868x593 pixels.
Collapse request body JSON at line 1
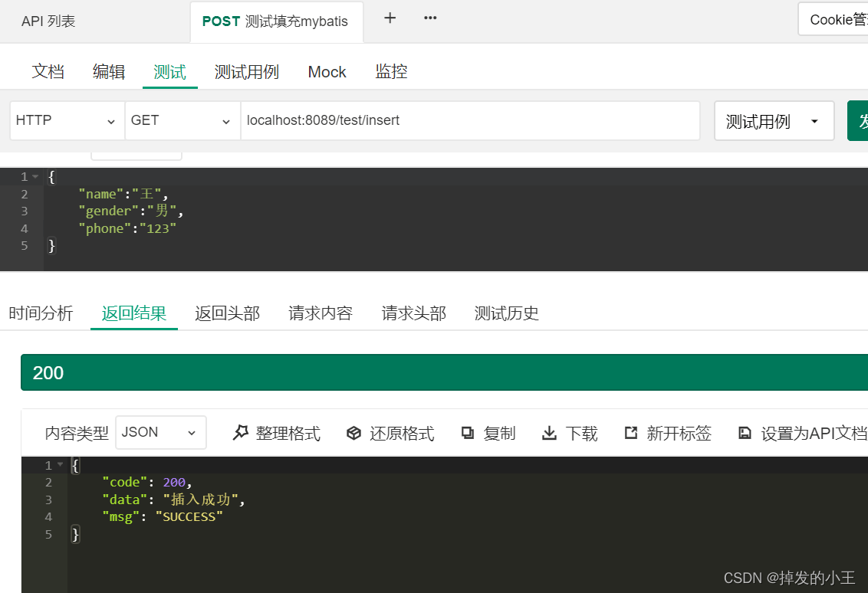click(35, 176)
